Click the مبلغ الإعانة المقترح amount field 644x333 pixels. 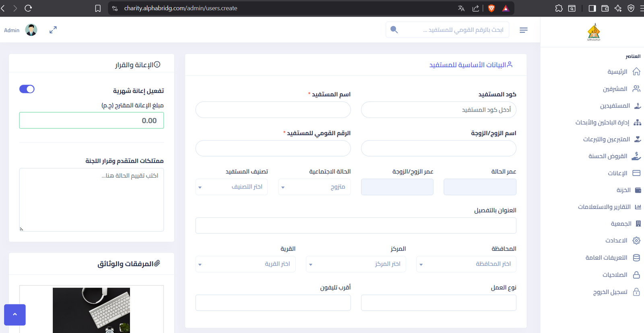tap(91, 120)
